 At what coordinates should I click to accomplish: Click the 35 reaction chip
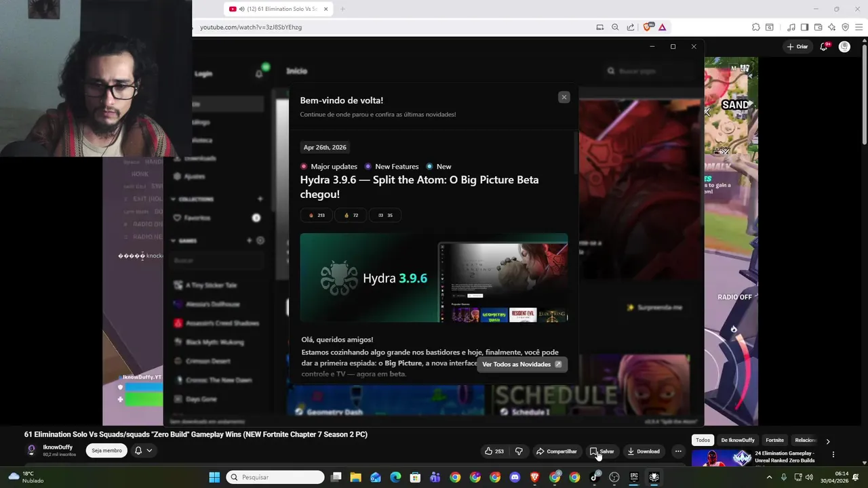tap(385, 216)
